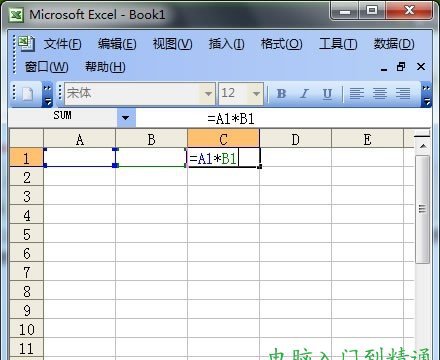Select row 10 header

(x=27, y=329)
